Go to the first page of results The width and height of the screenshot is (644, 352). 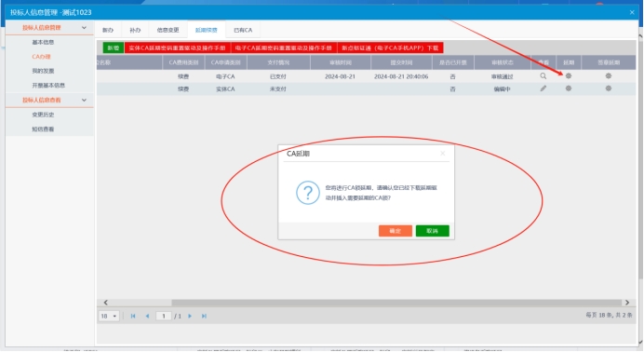coord(133,316)
